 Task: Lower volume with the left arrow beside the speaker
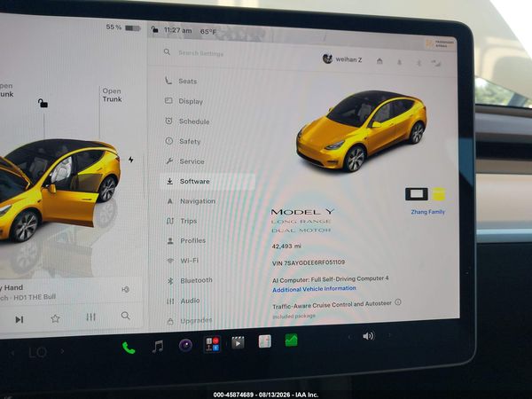pos(349,337)
